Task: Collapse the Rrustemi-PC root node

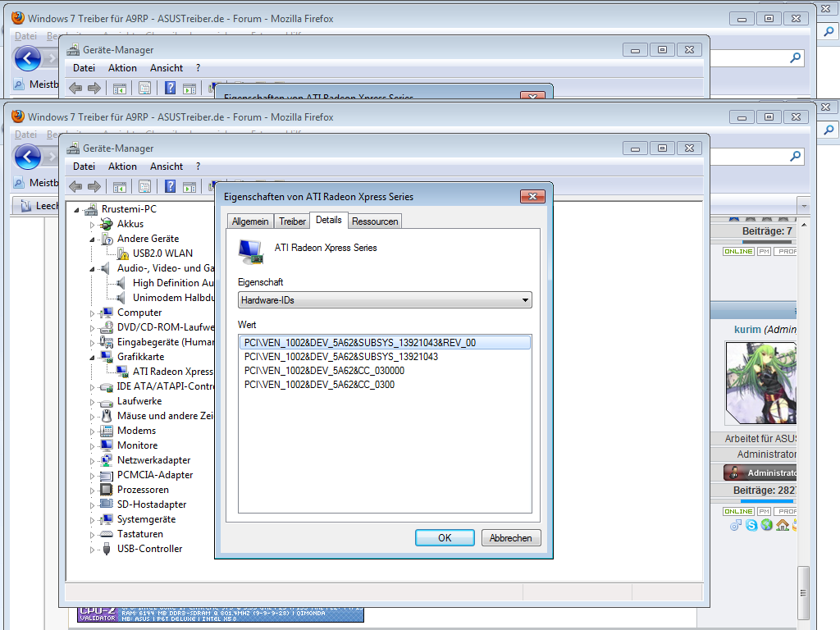Action: (x=76, y=210)
